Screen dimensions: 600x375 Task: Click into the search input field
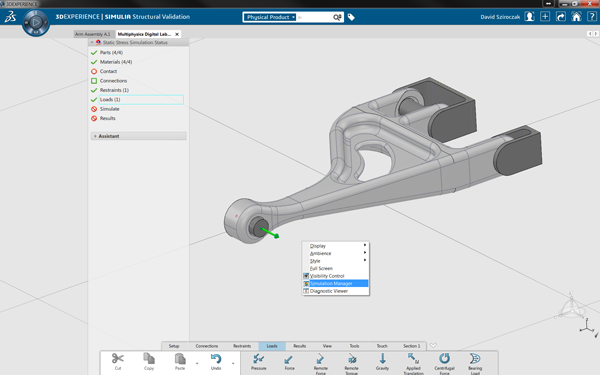coord(314,17)
